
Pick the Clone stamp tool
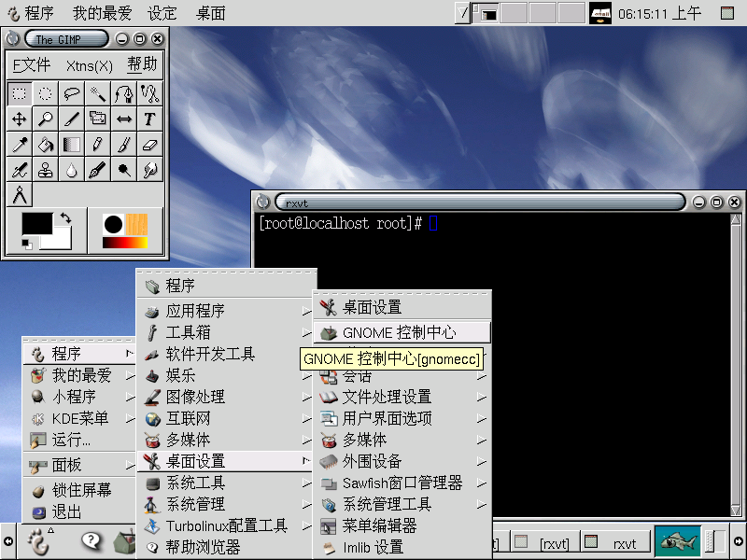[x=45, y=170]
